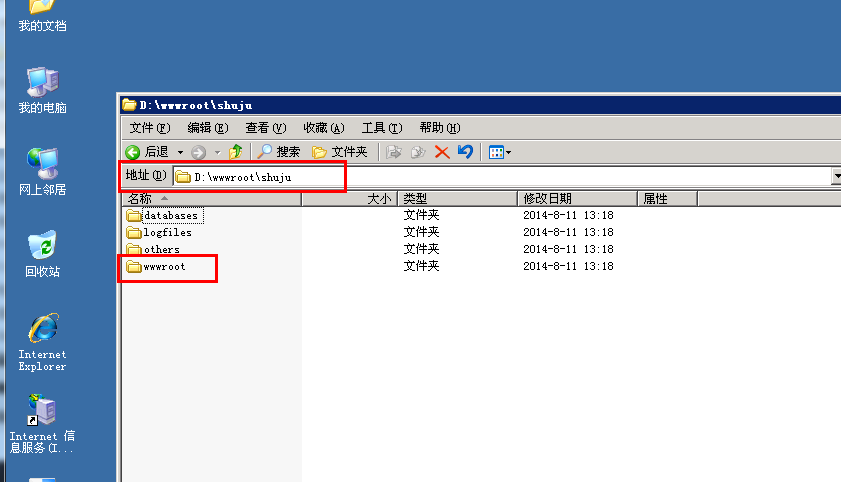Click the Forward arrow button
The image size is (841, 482).
click(x=198, y=152)
